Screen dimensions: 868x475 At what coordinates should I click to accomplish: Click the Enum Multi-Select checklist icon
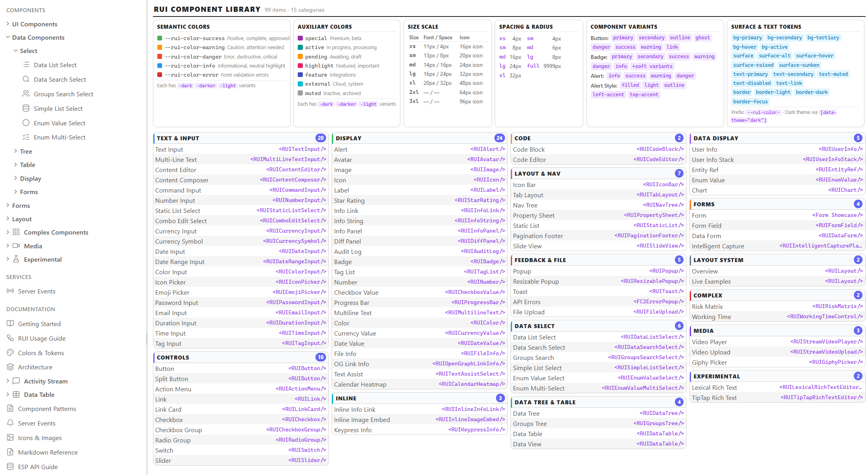pyautogui.click(x=26, y=137)
